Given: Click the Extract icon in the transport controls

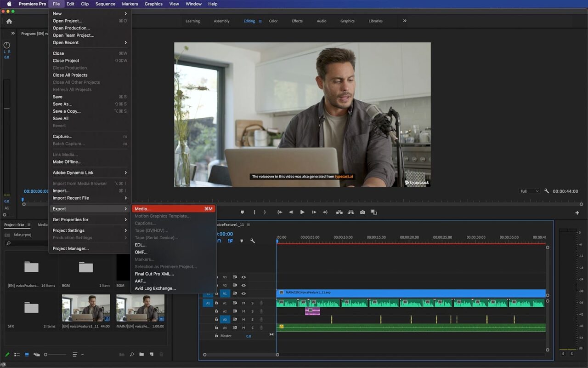Looking at the screenshot, I should point(351,212).
